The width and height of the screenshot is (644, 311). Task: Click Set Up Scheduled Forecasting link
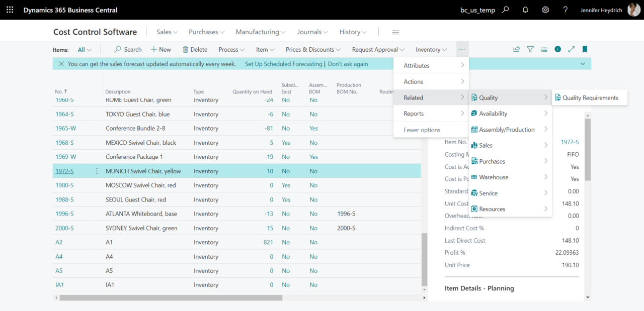283,64
